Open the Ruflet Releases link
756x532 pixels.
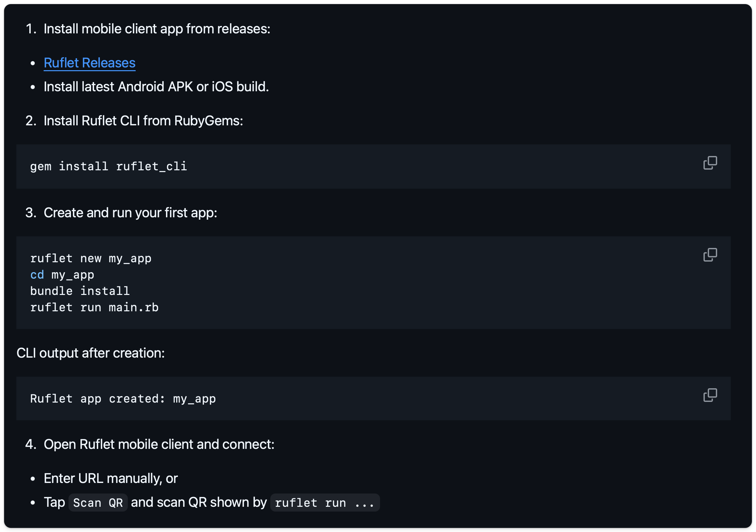(89, 63)
